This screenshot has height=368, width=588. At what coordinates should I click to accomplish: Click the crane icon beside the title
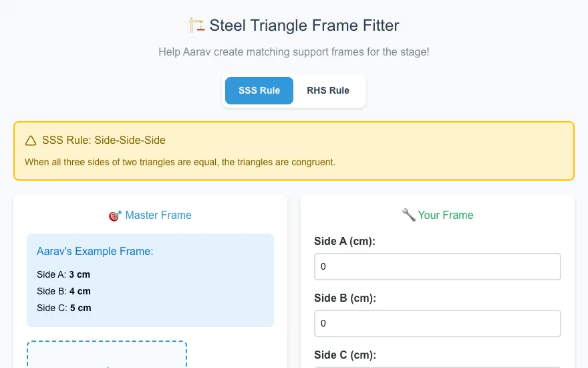pos(197,25)
